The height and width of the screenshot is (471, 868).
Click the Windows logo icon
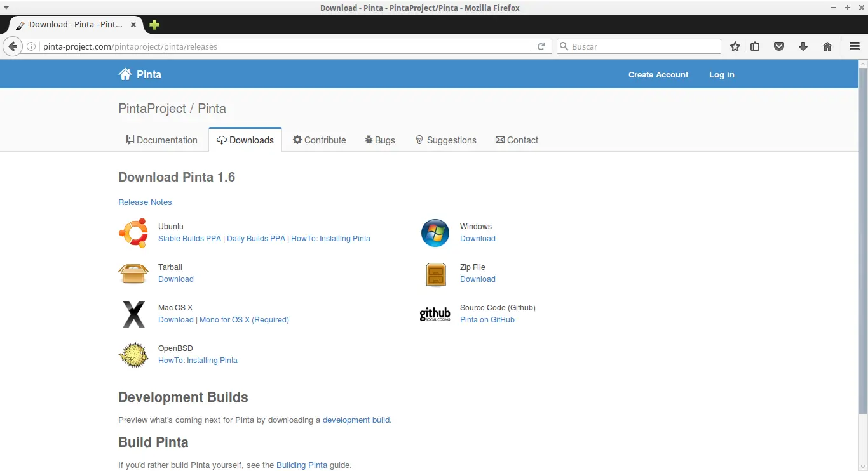click(x=435, y=233)
